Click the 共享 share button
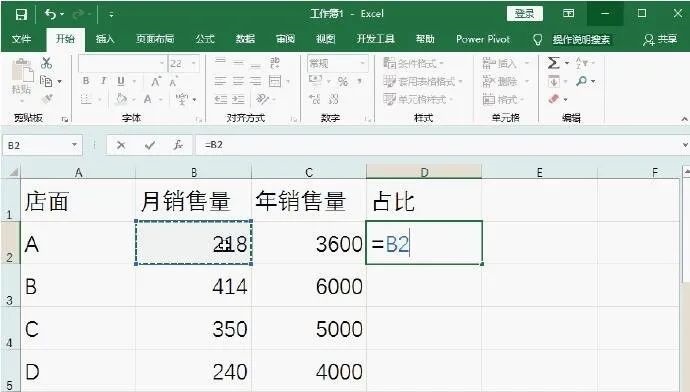The image size is (690, 392). tap(660, 40)
